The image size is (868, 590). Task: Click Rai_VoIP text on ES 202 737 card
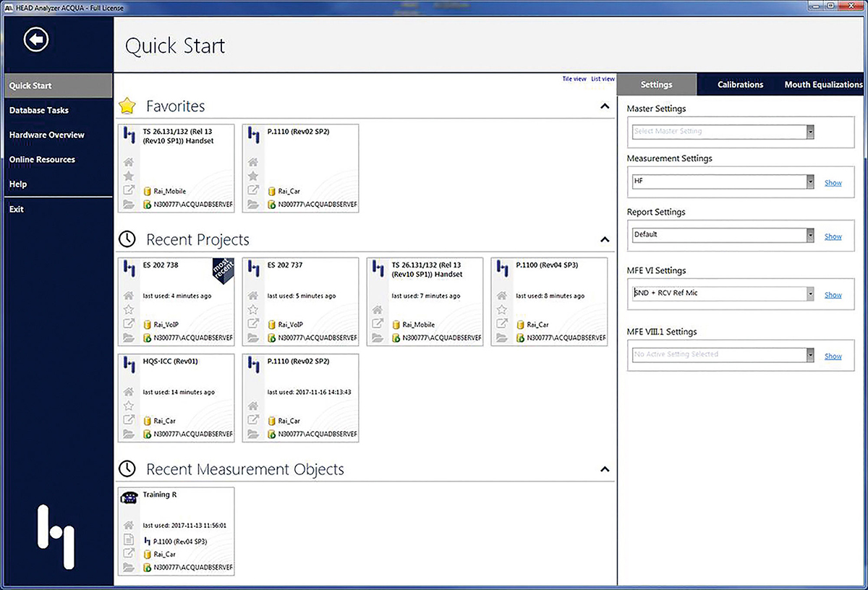click(292, 325)
